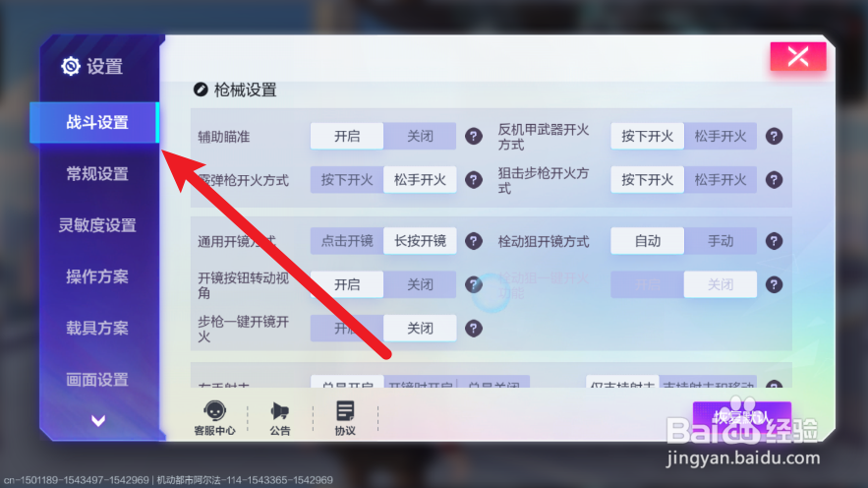Image resolution: width=868 pixels, height=488 pixels.
Task: Click the 恢复默认 restore defaults button
Action: (742, 416)
